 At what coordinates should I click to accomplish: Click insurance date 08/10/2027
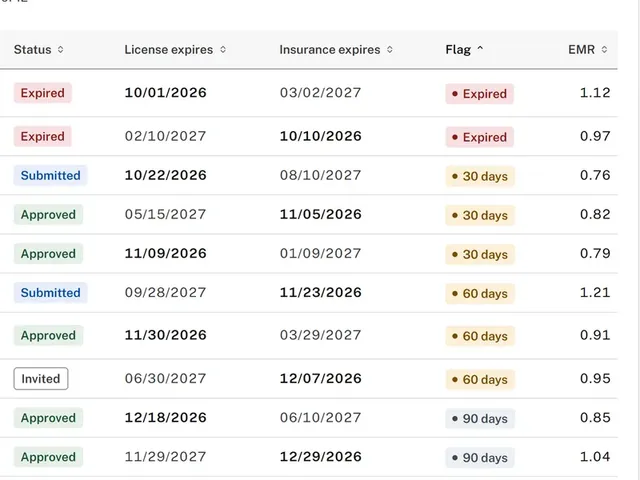(320, 175)
